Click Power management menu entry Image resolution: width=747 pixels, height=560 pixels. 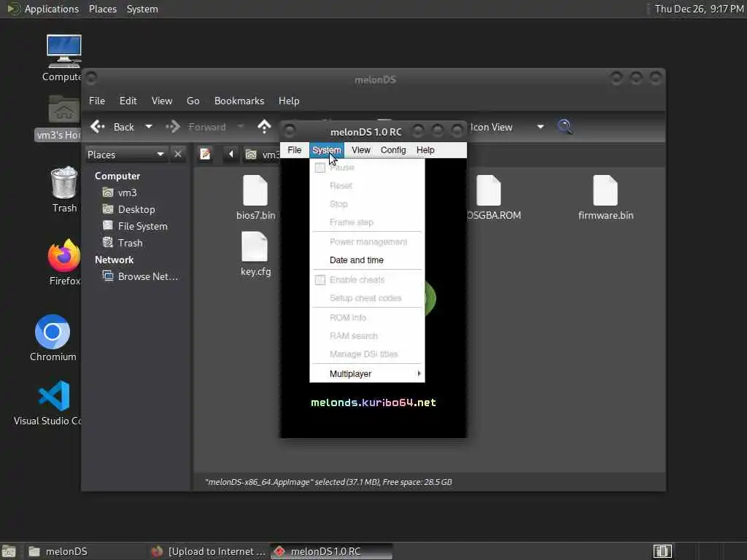pos(368,242)
